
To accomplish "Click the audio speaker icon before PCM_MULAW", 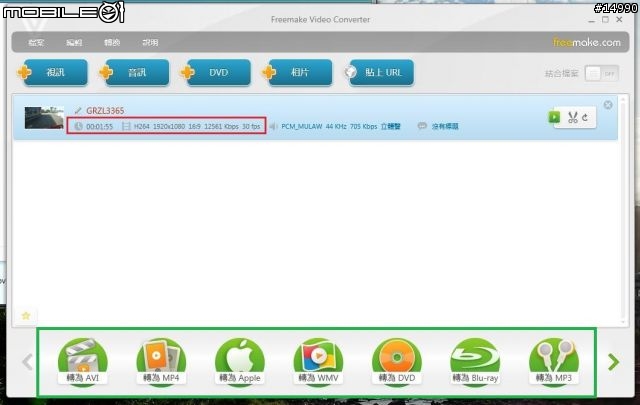I will [x=273, y=127].
